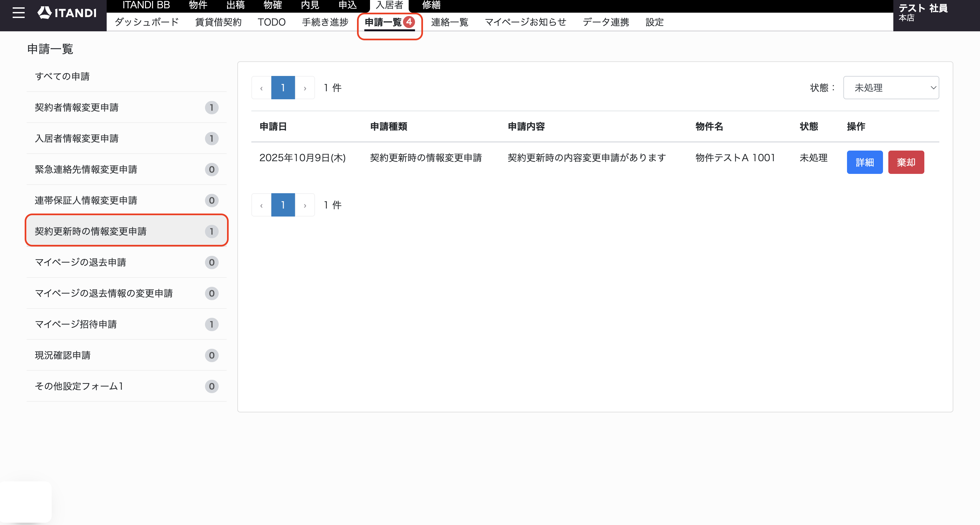
Task: Select 緊急連絡先情報変更申請 category
Action: (x=127, y=170)
